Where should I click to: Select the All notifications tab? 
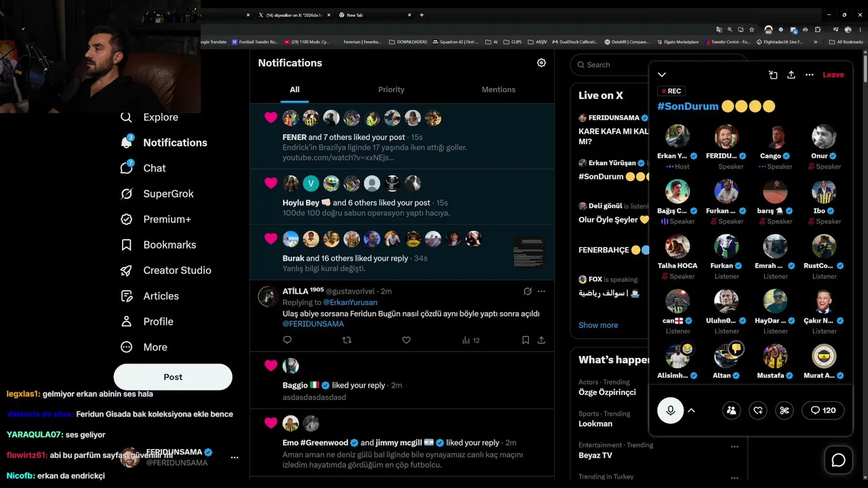(294, 89)
